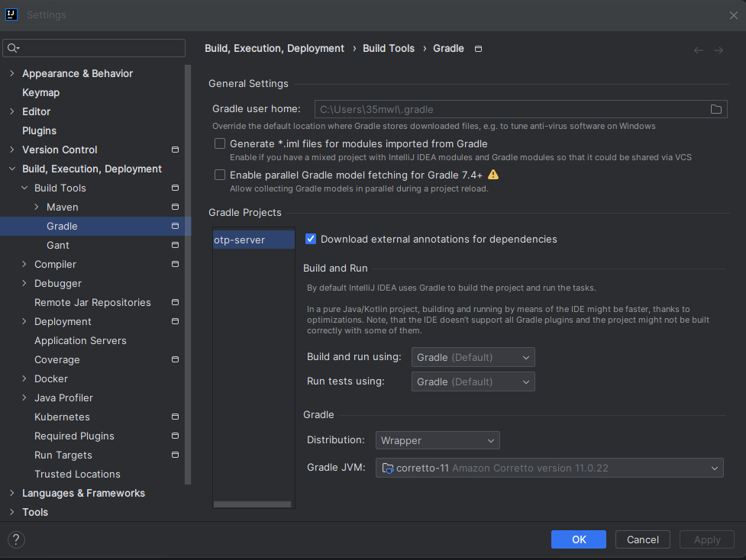Open Run tests using dropdown
The image size is (746, 560).
473,381
